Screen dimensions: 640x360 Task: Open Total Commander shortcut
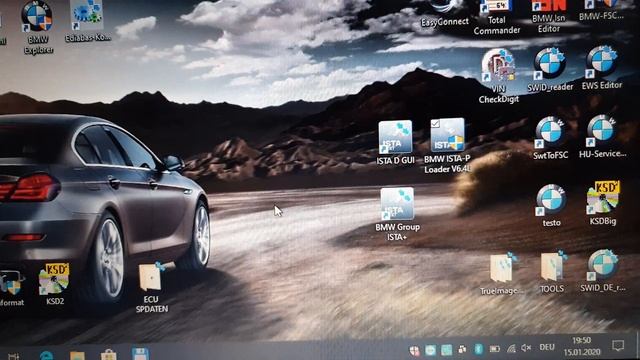[x=497, y=17]
